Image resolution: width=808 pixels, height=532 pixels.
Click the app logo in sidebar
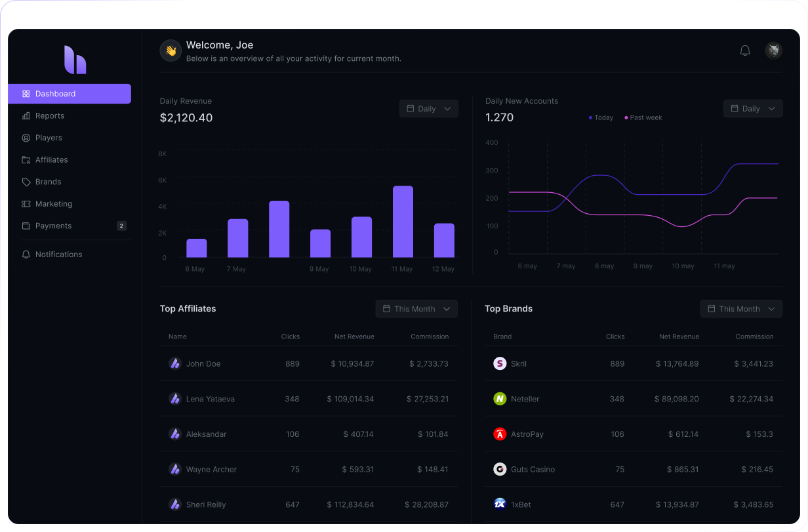coord(75,60)
